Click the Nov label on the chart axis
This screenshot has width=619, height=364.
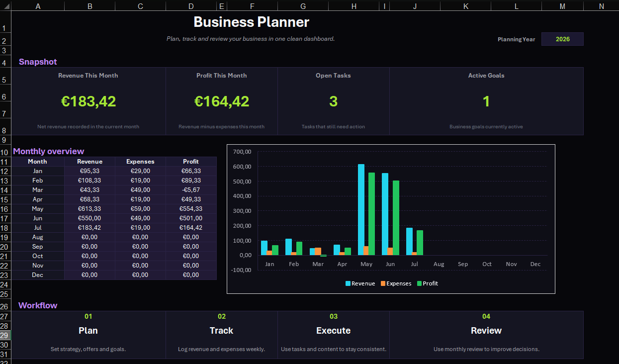[511, 264]
